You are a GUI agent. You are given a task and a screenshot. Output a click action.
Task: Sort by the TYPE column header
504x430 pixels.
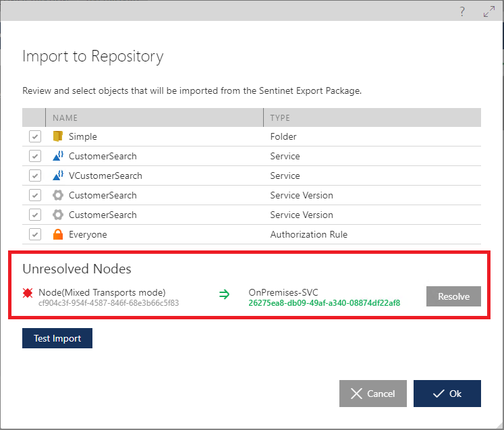pos(280,117)
